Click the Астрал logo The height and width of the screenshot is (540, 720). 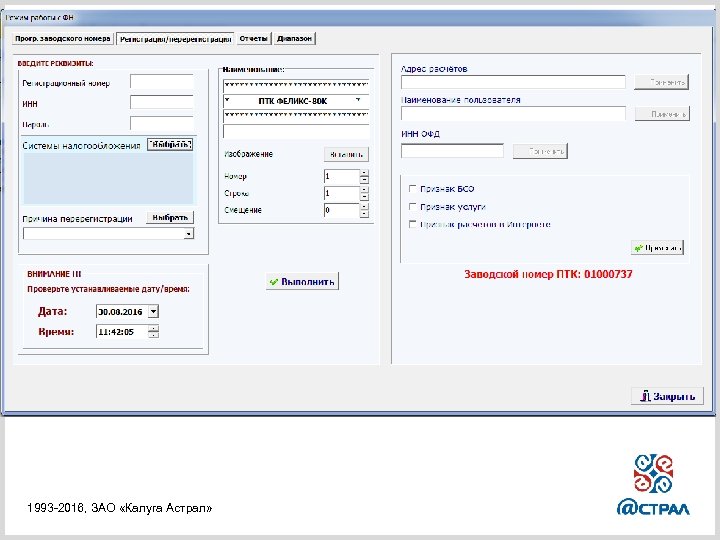tap(653, 485)
